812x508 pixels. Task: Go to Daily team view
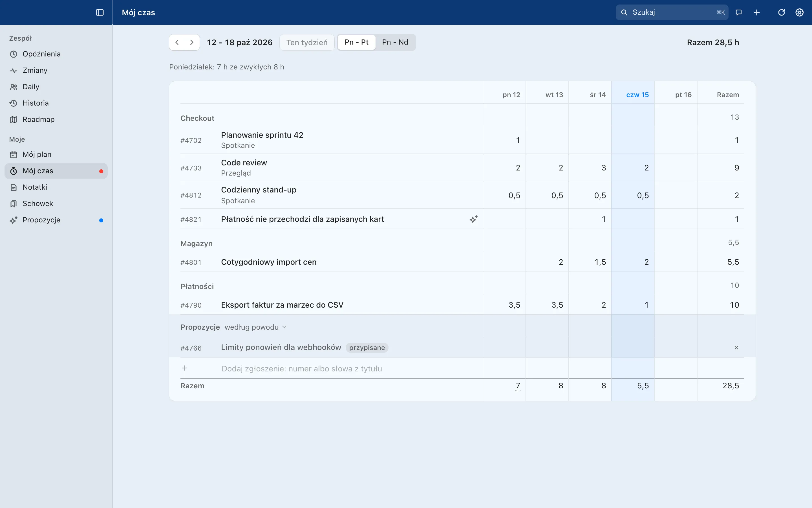56,87
